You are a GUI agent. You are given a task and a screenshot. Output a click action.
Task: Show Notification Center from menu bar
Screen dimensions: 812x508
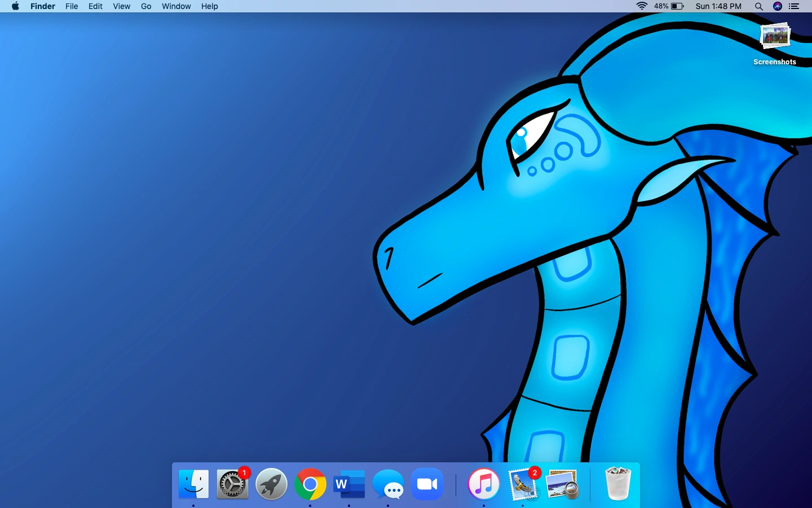coord(795,6)
